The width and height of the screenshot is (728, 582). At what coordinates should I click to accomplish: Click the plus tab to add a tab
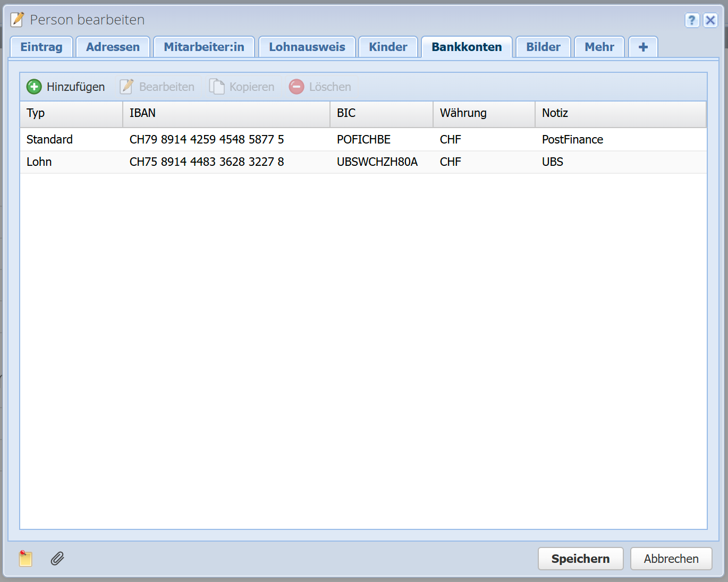643,47
